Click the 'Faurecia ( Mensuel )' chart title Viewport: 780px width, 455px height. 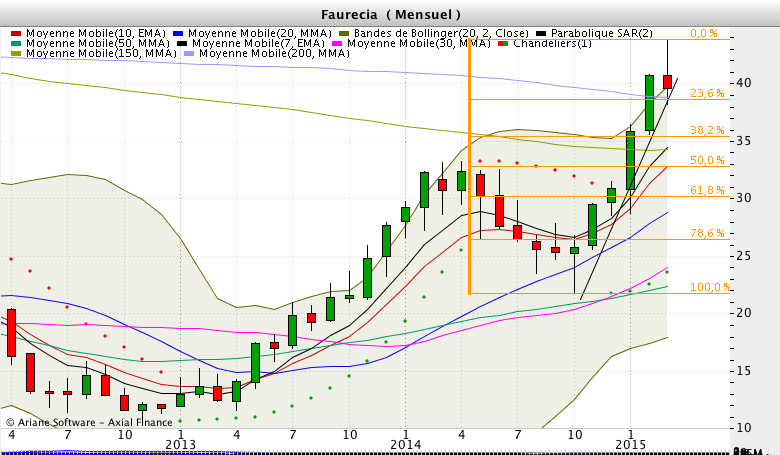[390, 14]
